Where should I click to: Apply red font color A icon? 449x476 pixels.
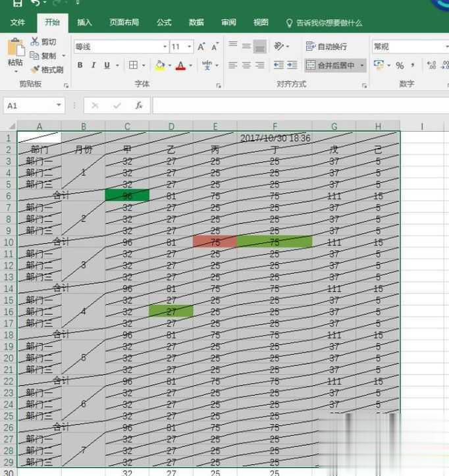coord(180,66)
